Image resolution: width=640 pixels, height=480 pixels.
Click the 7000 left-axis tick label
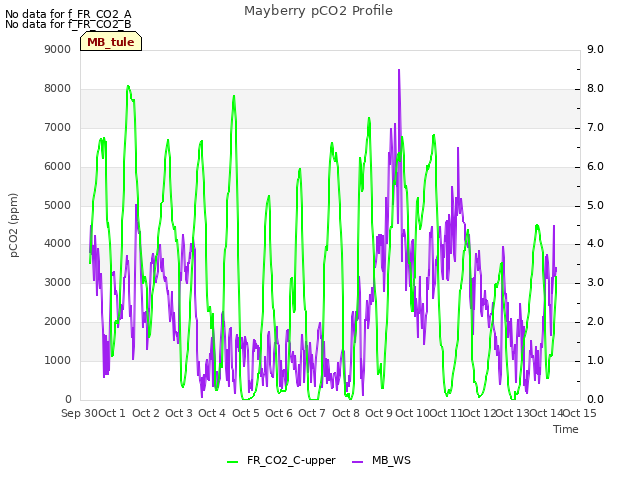(58, 127)
